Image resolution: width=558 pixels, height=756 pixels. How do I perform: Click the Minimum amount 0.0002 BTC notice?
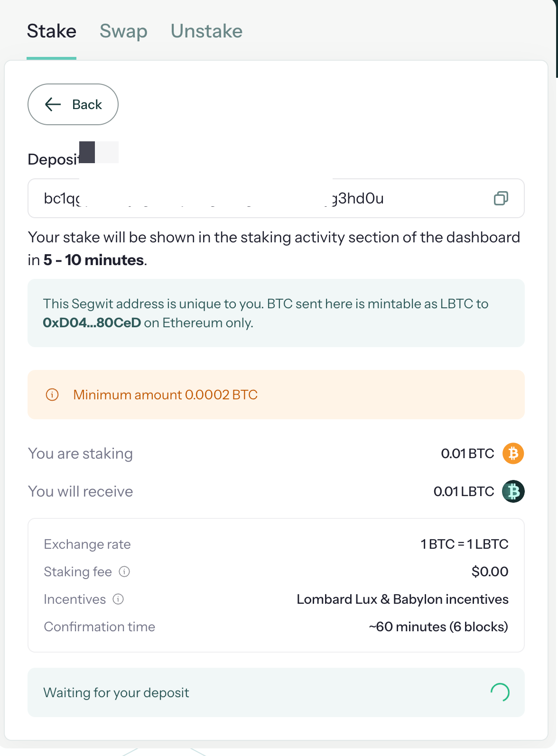pos(276,395)
